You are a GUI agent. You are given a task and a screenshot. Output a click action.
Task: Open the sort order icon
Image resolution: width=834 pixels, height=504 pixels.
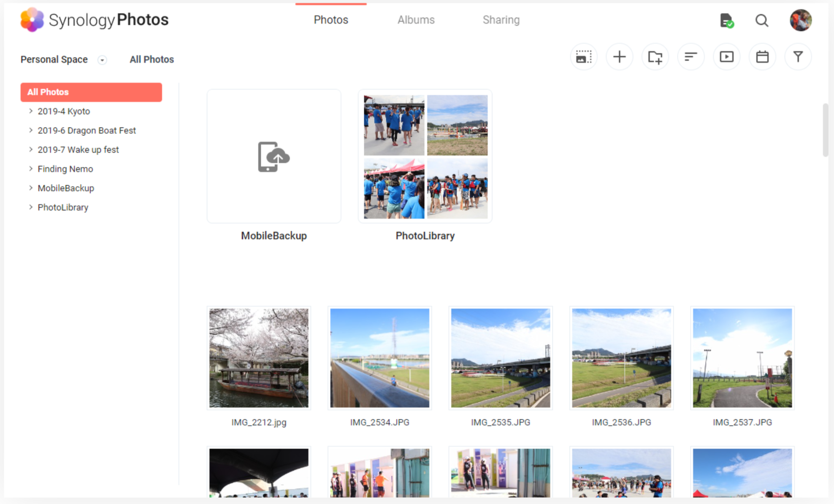pos(691,57)
